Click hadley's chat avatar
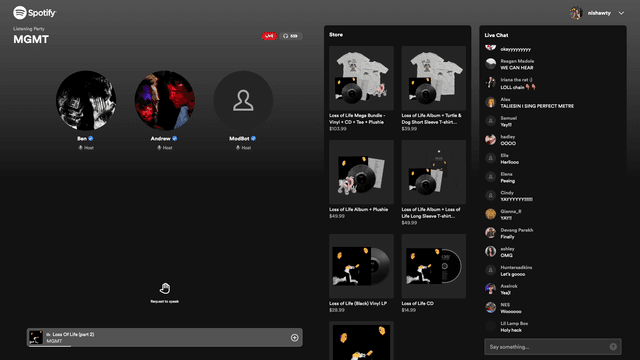Screen dimensions: 640x360 [x=491, y=140]
